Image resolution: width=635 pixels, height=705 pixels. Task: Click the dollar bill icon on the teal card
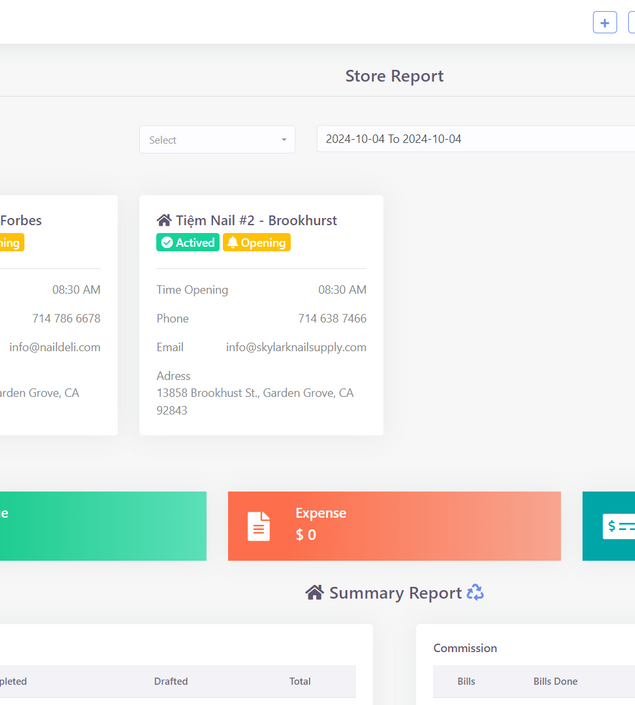point(619,526)
